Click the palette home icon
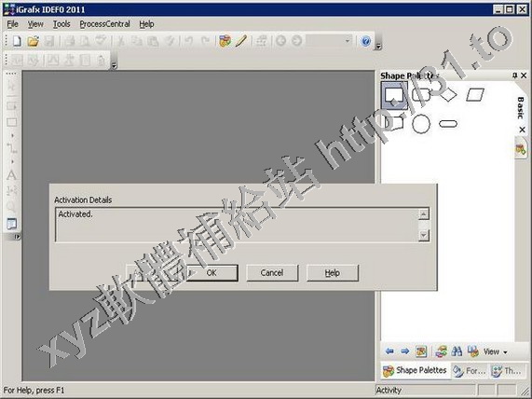The height and width of the screenshot is (399, 532). 421,351
